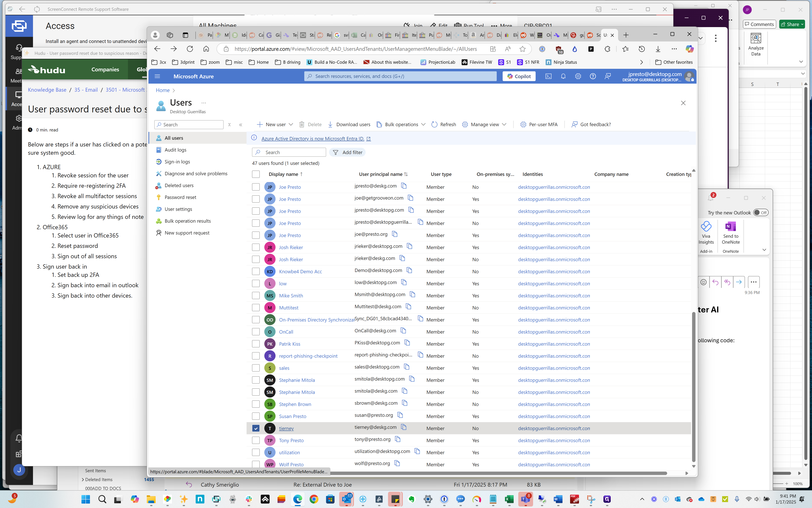
Task: Check the Mike Smith row checkbox
Action: coord(256,296)
